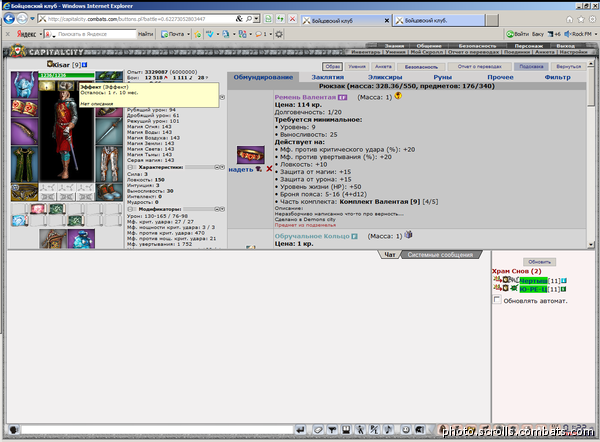Click the green cloak armor slot
The height and width of the screenshot is (442, 600).
click(24, 164)
